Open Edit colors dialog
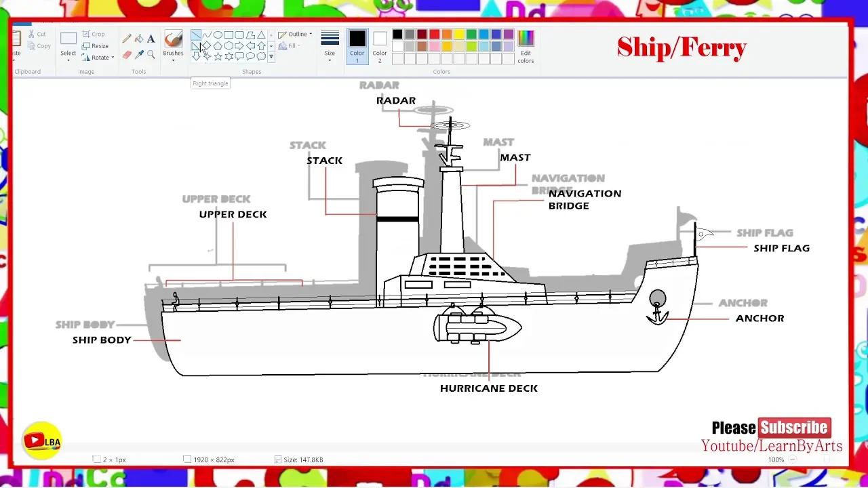This screenshot has height=488, width=868. click(526, 47)
